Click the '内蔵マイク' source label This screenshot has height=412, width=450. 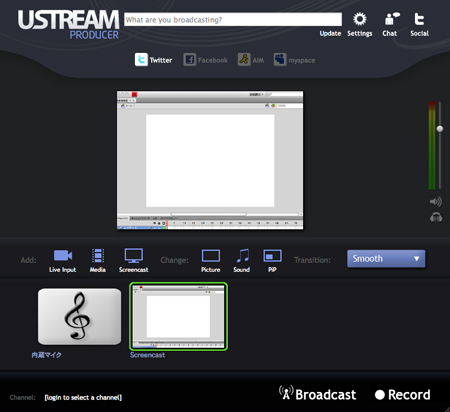(46, 355)
